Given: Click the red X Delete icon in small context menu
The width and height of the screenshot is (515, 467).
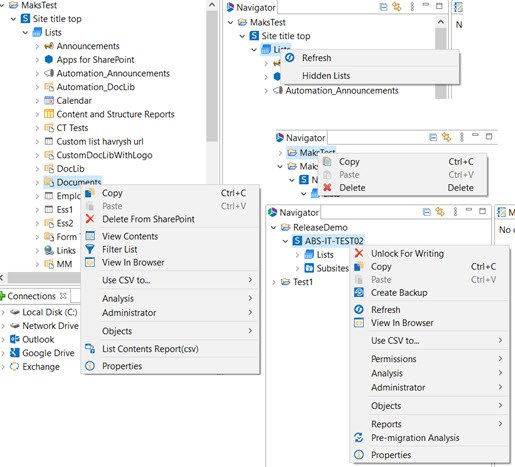Looking at the screenshot, I should click(327, 188).
